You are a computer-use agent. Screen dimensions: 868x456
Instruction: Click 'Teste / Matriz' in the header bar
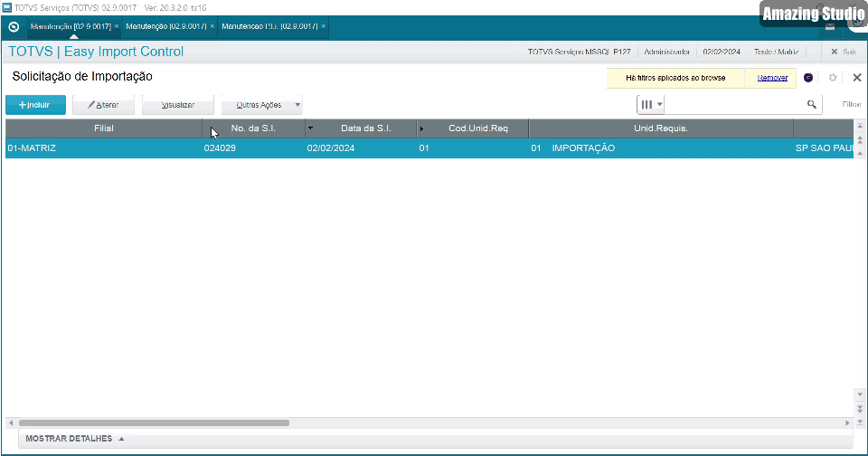[x=776, y=52]
